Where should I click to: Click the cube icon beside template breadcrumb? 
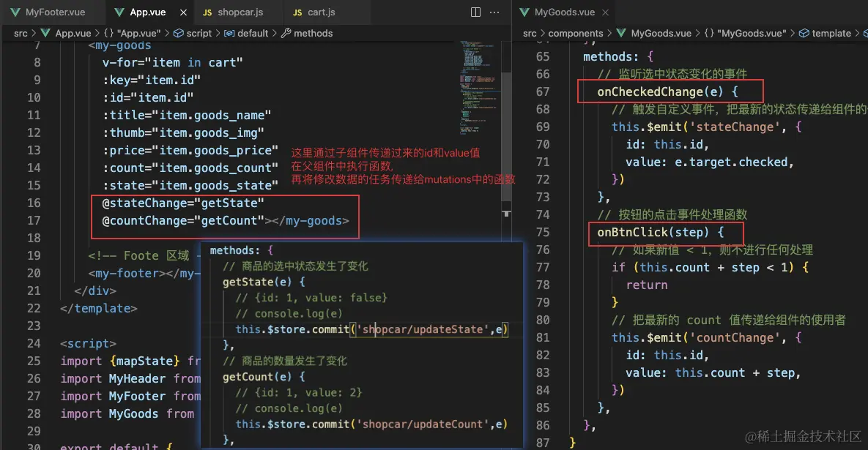coord(804,33)
